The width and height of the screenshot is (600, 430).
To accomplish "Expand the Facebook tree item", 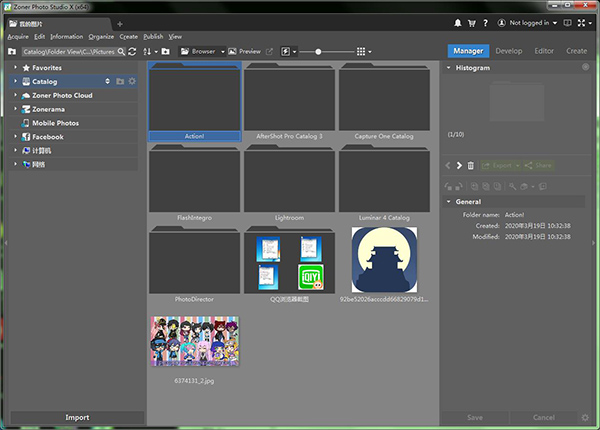I will click(x=15, y=137).
